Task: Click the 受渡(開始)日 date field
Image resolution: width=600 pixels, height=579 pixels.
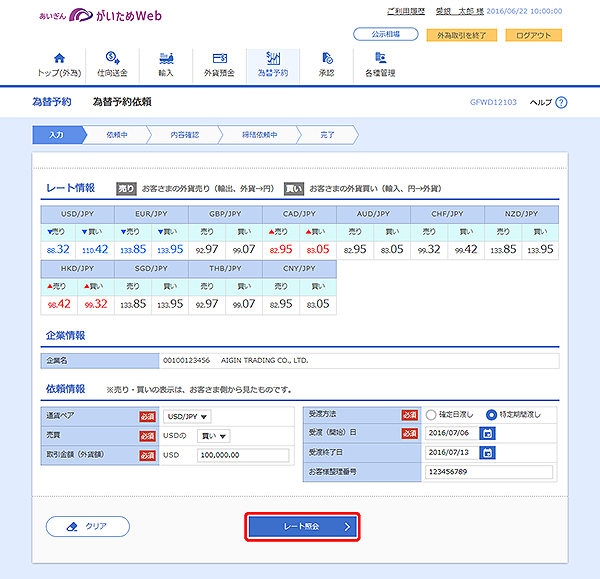Action: 452,433
